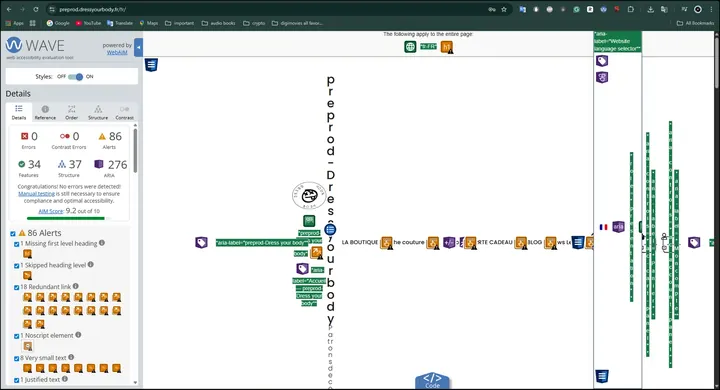The height and width of the screenshot is (390, 720).
Task: Open the YouTube bookmark
Action: (x=88, y=23)
